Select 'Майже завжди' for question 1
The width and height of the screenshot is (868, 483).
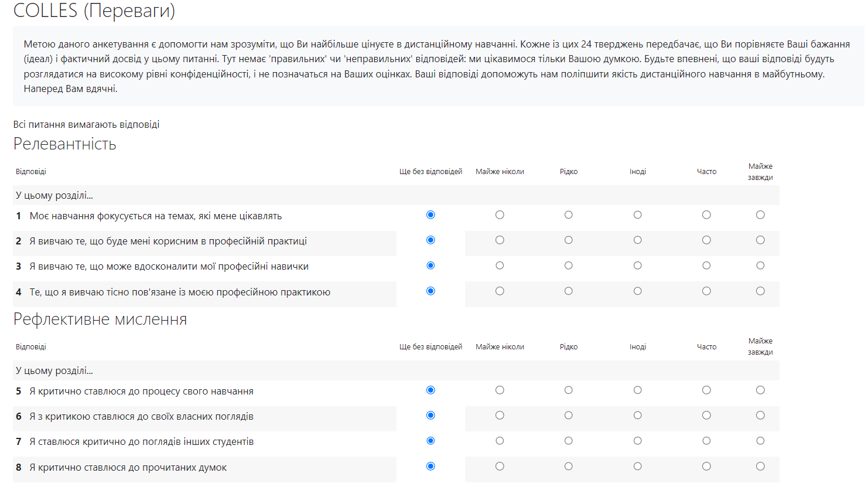760,215
